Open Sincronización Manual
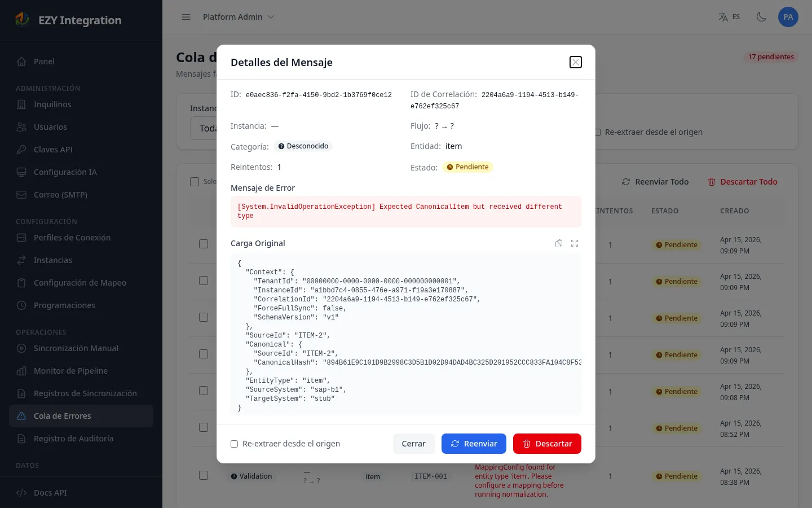This screenshot has height=508, width=812. point(81,348)
